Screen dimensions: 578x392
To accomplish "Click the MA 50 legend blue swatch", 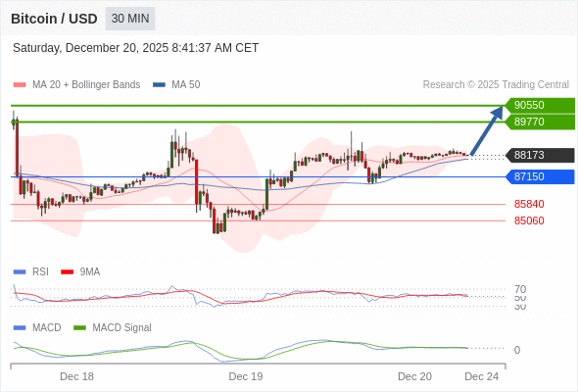I will (159, 85).
